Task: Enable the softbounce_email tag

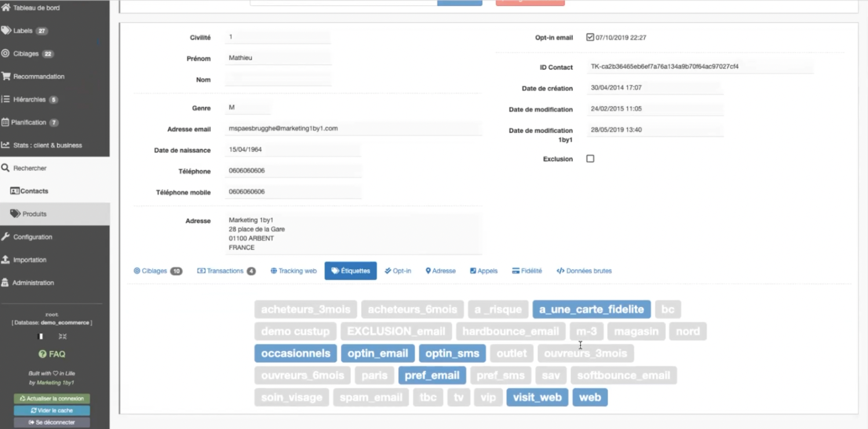Action: (x=623, y=375)
